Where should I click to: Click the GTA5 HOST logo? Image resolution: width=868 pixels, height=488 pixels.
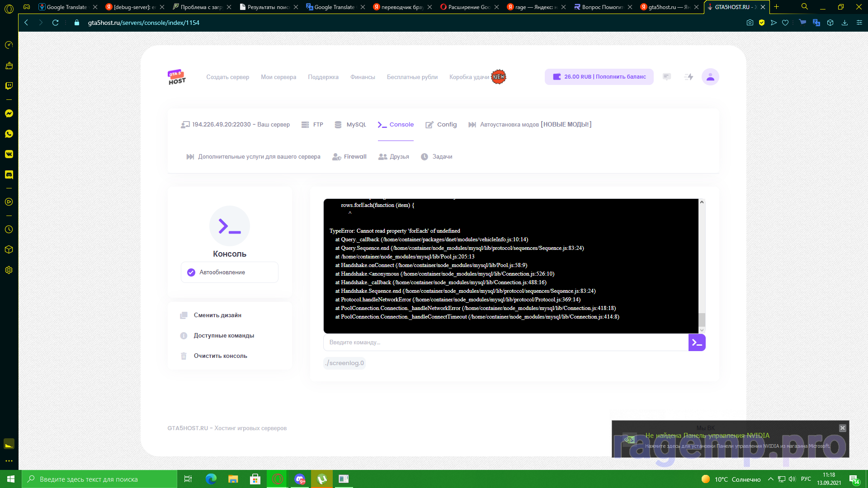[177, 77]
